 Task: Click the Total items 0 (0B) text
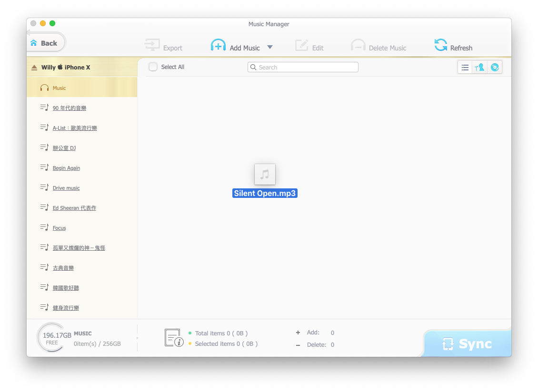(221, 333)
